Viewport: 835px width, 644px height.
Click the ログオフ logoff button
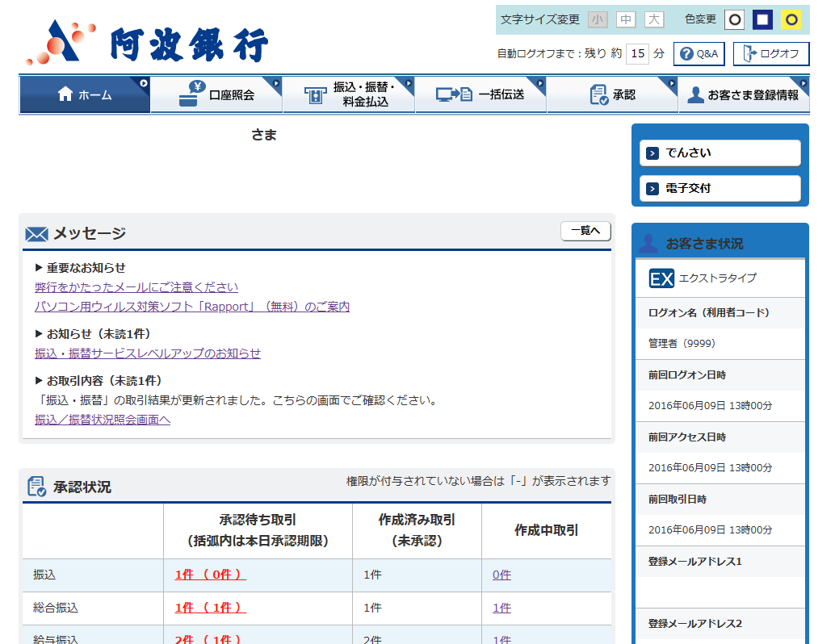(x=770, y=54)
